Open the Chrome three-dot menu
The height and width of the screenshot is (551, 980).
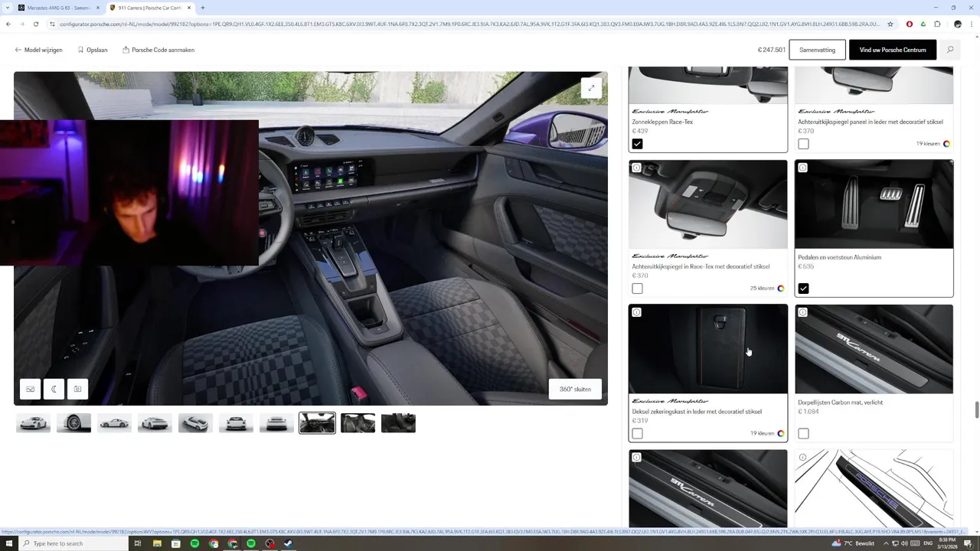[x=972, y=24]
